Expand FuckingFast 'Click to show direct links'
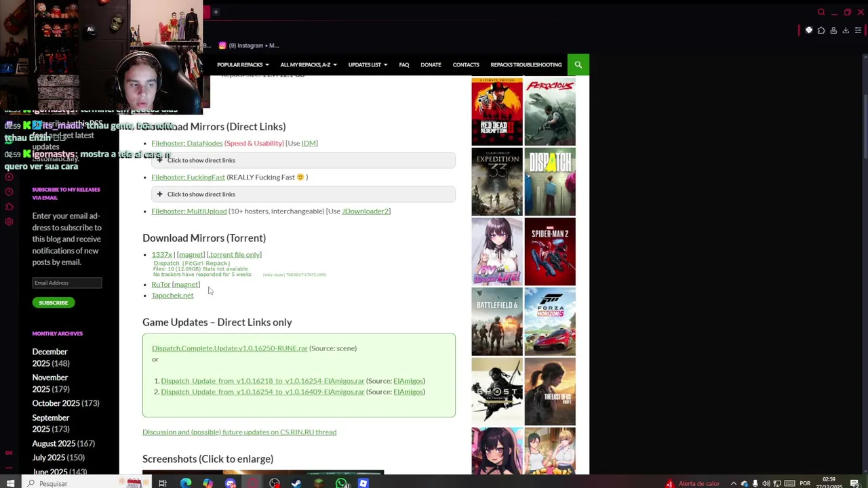The width and height of the screenshot is (868, 488). click(x=303, y=194)
